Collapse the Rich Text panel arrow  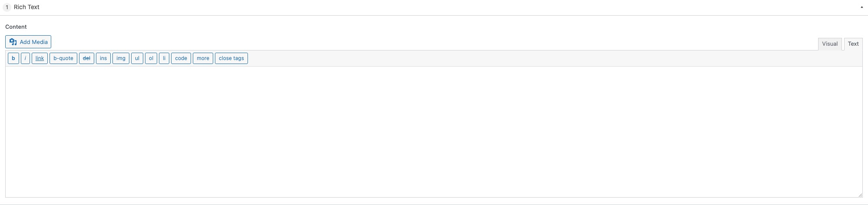(861, 7)
